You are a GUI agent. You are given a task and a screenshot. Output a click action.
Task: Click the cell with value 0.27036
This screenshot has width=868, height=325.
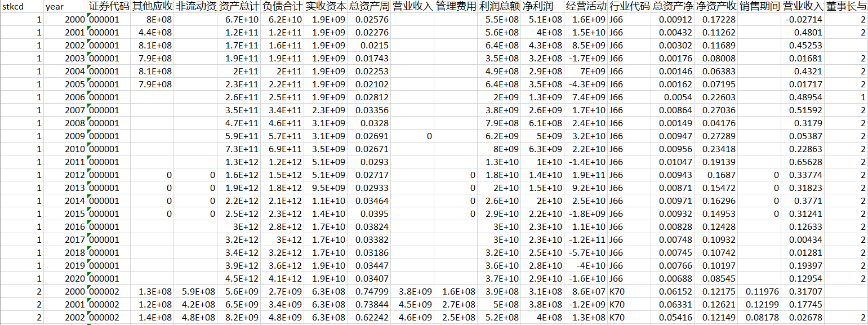click(716, 110)
